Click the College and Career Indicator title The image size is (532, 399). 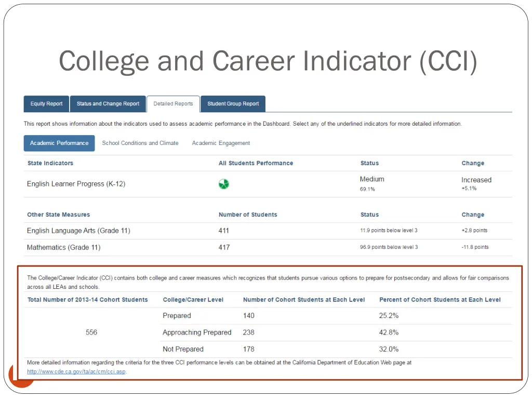click(268, 61)
